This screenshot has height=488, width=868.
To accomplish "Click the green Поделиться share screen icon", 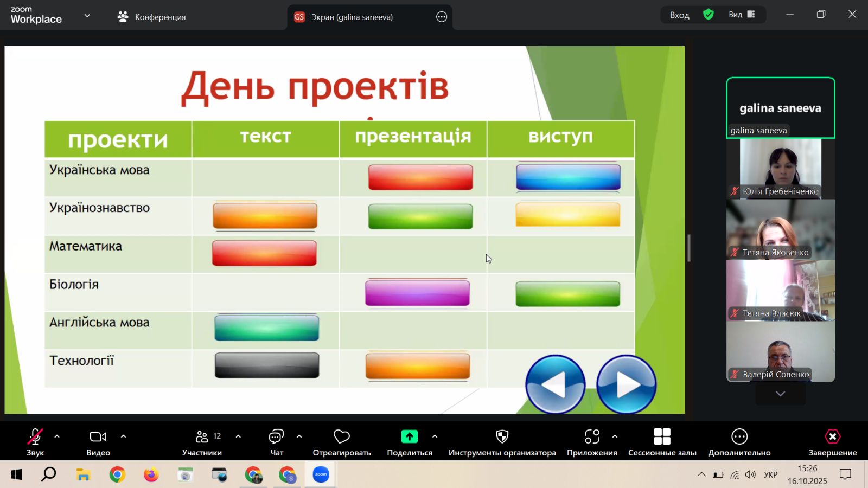I will pos(409,437).
